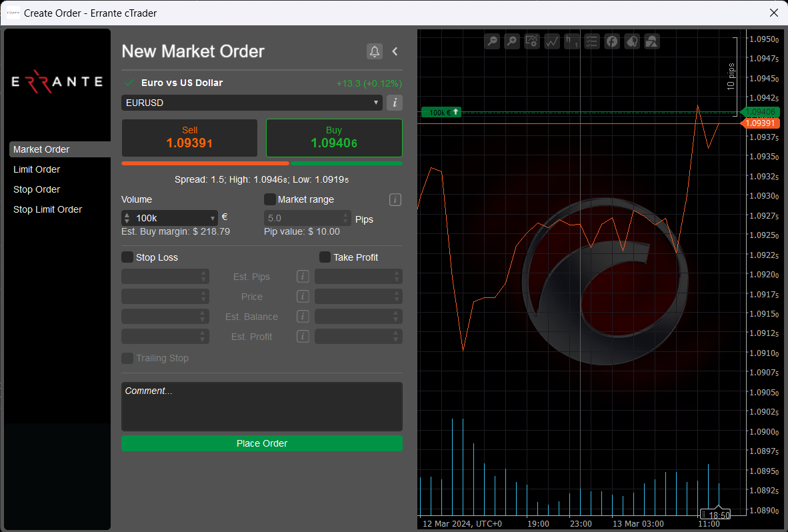Image resolution: width=788 pixels, height=532 pixels.
Task: Click inside the Comment text field
Action: coord(261,406)
